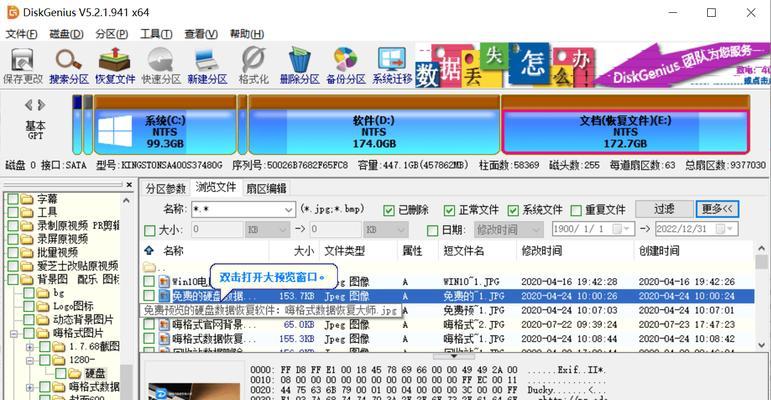Select the 文档(恢复文件)(E:) partition bar
The width and height of the screenshot is (771, 400).
(625, 125)
